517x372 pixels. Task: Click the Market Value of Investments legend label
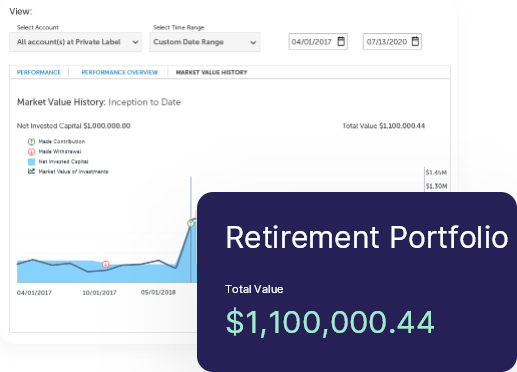(x=74, y=172)
